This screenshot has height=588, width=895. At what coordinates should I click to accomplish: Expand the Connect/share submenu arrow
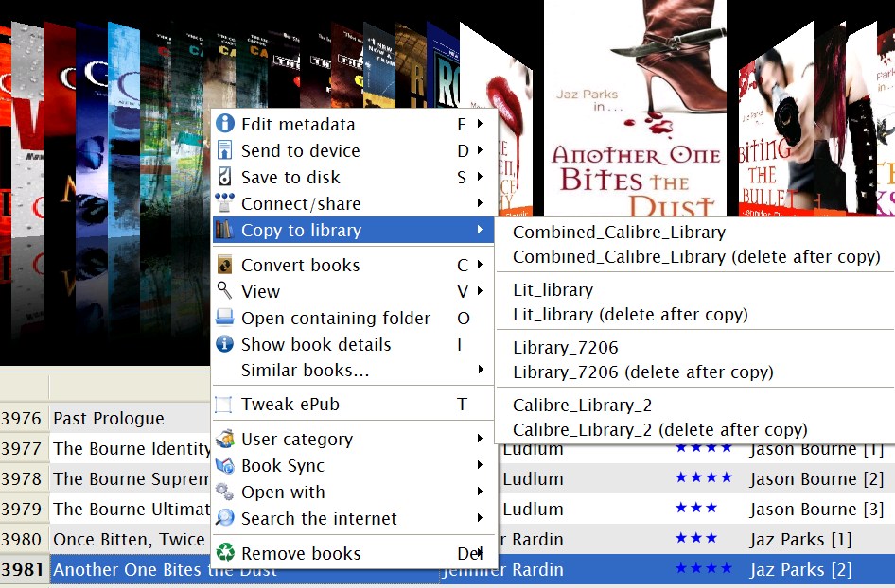click(480, 202)
